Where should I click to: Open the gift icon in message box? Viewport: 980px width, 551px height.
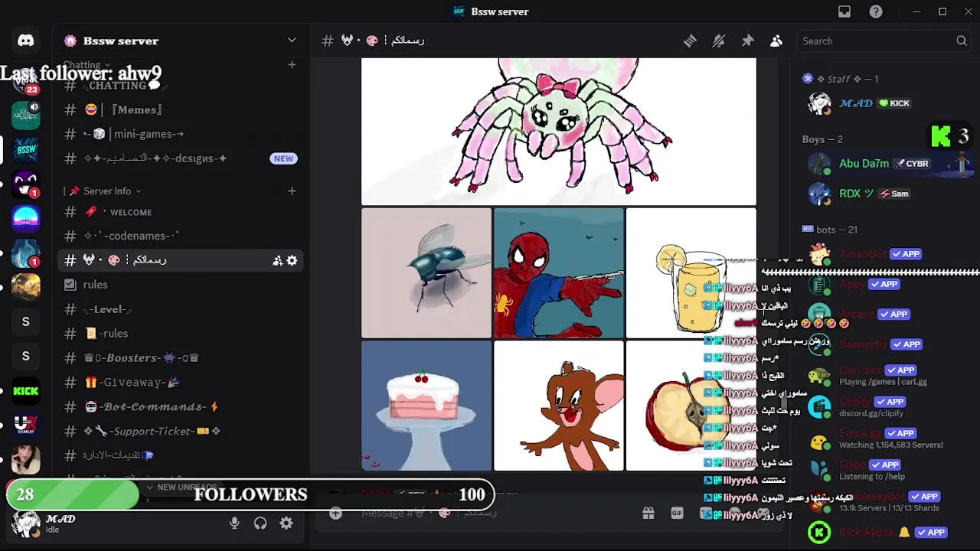coord(648,513)
